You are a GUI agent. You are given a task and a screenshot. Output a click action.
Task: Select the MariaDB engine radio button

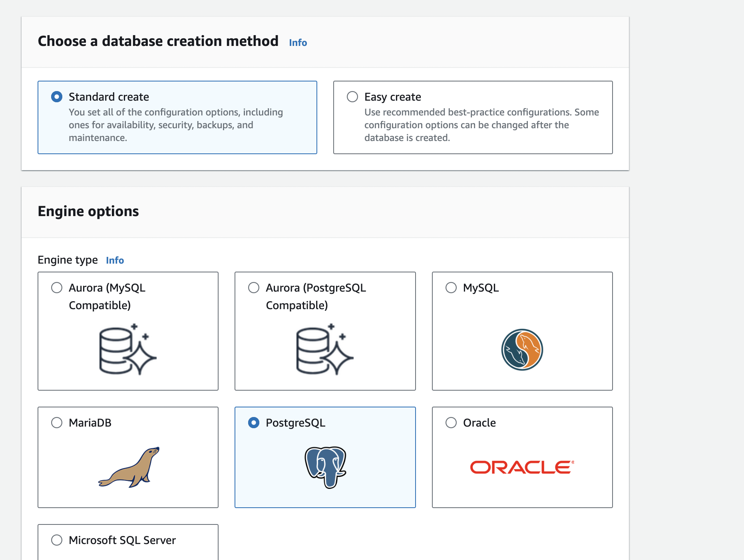(57, 423)
